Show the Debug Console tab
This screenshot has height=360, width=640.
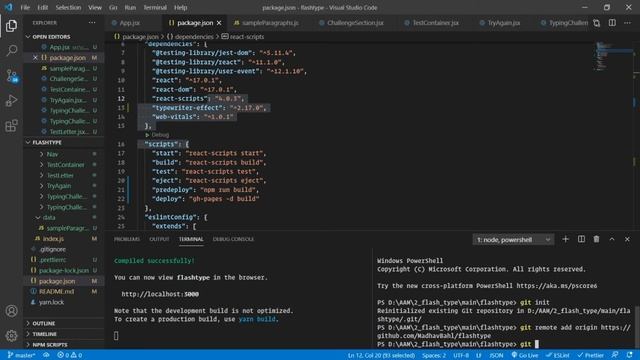click(x=233, y=239)
